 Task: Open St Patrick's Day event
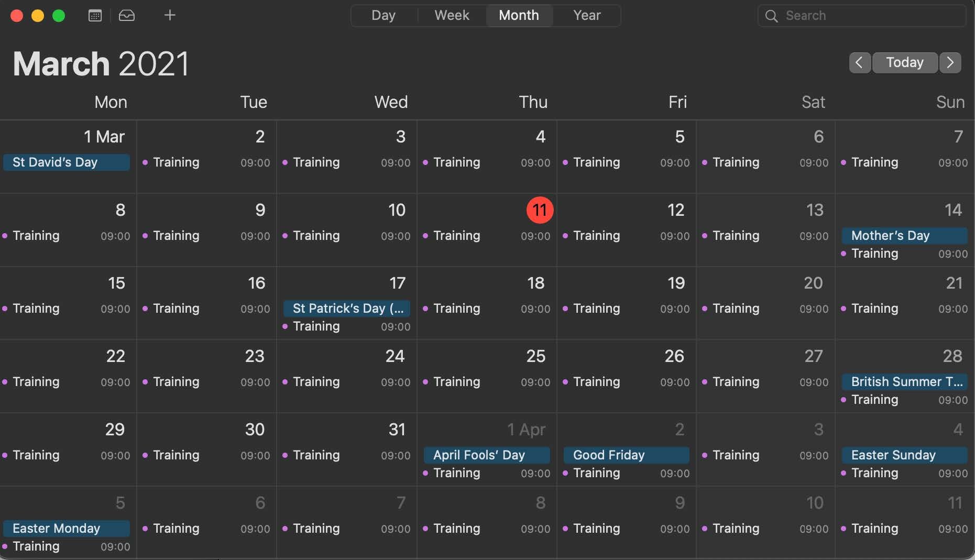(x=347, y=308)
